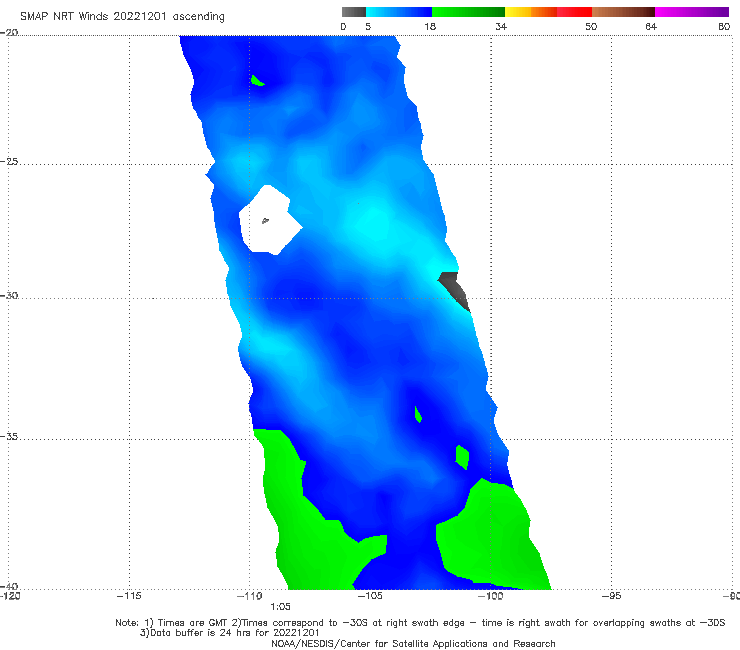Image resolution: width=740 pixels, height=650 pixels.
Task: Click the dark gray patch on swath edge
Action: (455, 291)
